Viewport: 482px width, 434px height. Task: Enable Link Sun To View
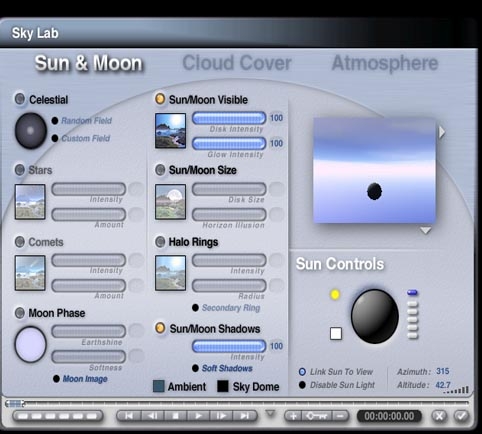[x=302, y=372]
